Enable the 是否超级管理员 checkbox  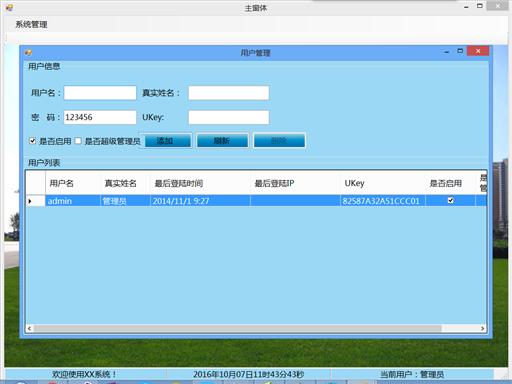pos(78,141)
